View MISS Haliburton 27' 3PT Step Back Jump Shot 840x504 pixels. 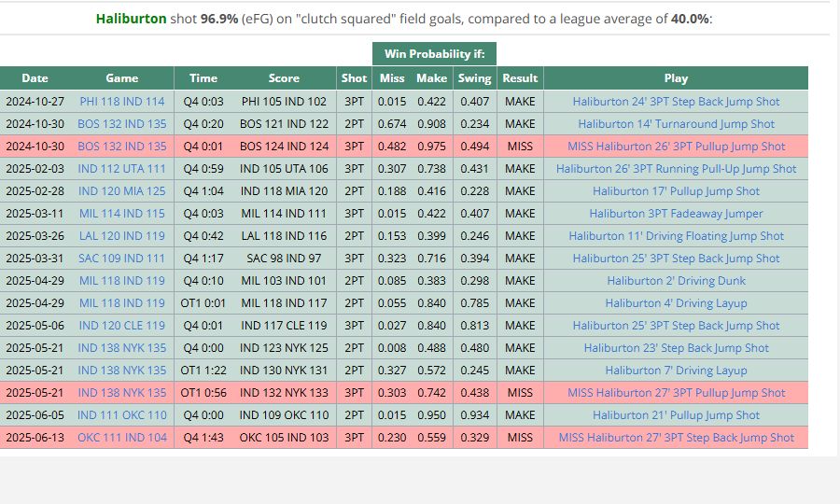tap(676, 438)
